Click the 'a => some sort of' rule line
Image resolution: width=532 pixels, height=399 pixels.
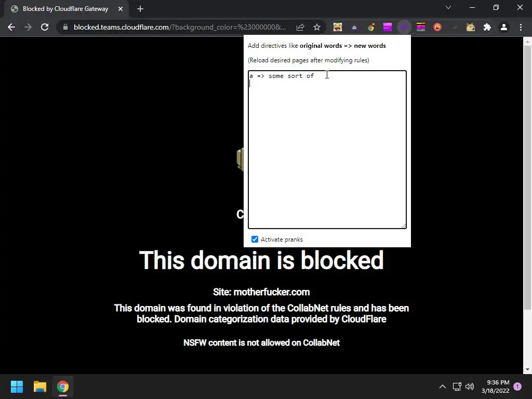[282, 76]
